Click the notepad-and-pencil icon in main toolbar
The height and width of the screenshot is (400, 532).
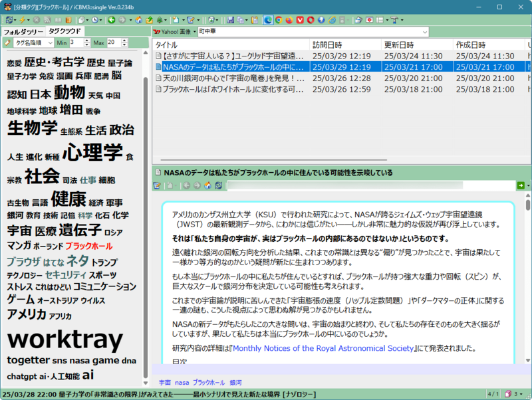point(191,20)
